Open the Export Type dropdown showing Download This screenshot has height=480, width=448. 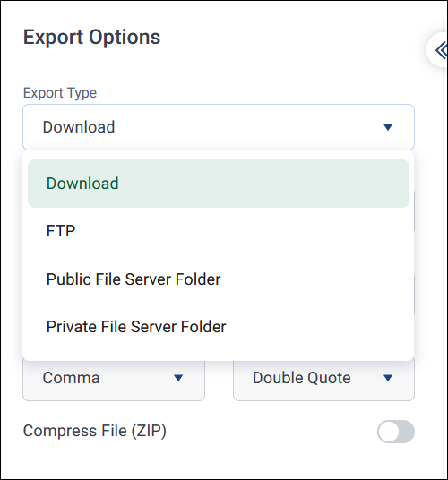tap(219, 127)
